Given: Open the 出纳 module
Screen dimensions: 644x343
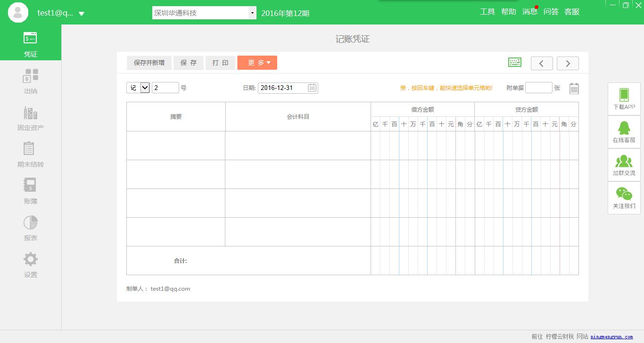Looking at the screenshot, I should tap(30, 80).
